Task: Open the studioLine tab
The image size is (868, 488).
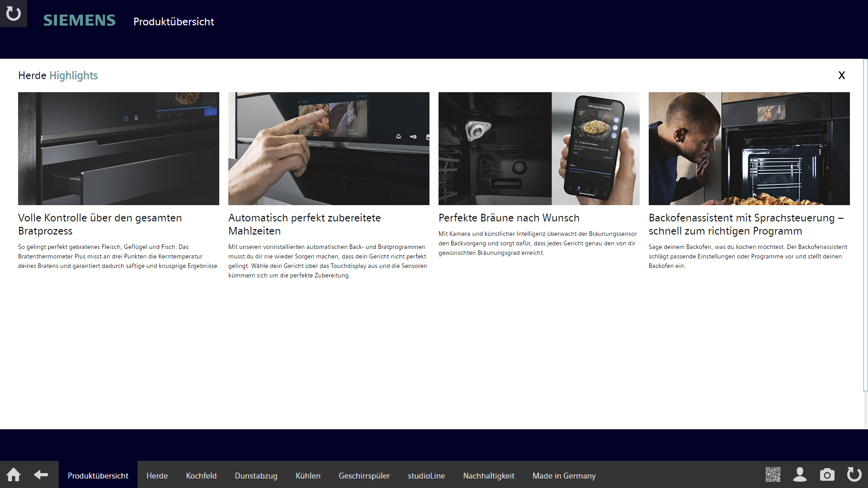Action: [x=426, y=476]
